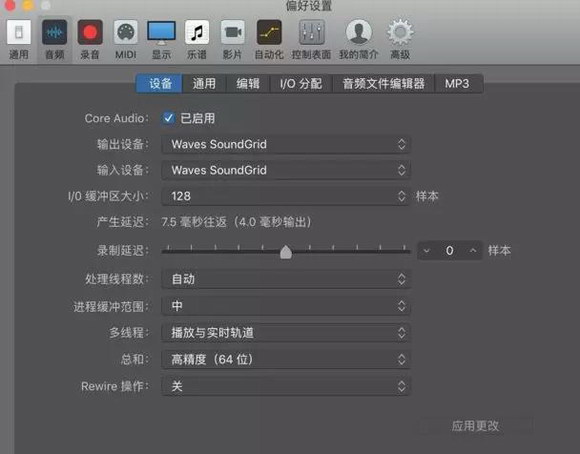Open the 录音 recording preferences icon
This screenshot has height=454, width=580.
(90, 33)
